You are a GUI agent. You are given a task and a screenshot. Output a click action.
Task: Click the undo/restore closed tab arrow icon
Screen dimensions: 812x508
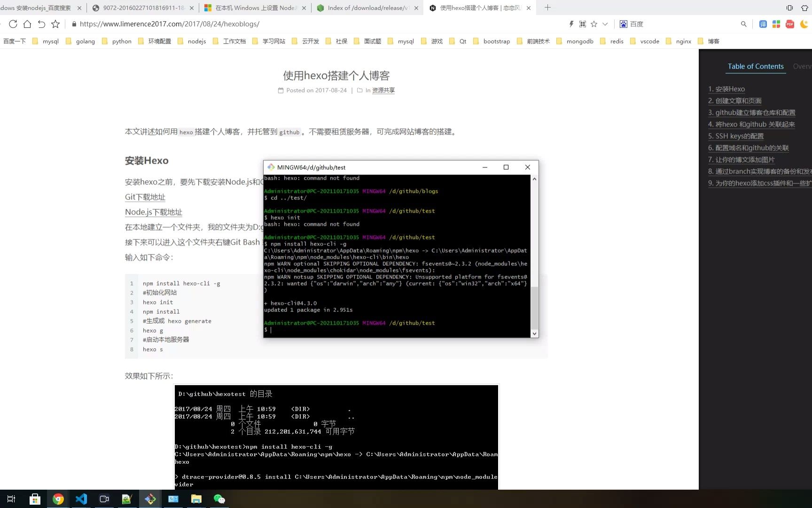[x=41, y=24]
